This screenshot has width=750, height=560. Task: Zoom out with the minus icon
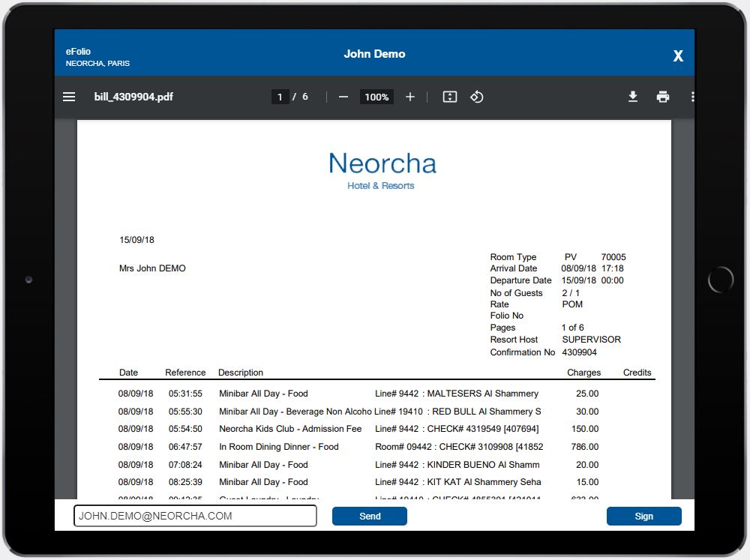click(x=343, y=97)
